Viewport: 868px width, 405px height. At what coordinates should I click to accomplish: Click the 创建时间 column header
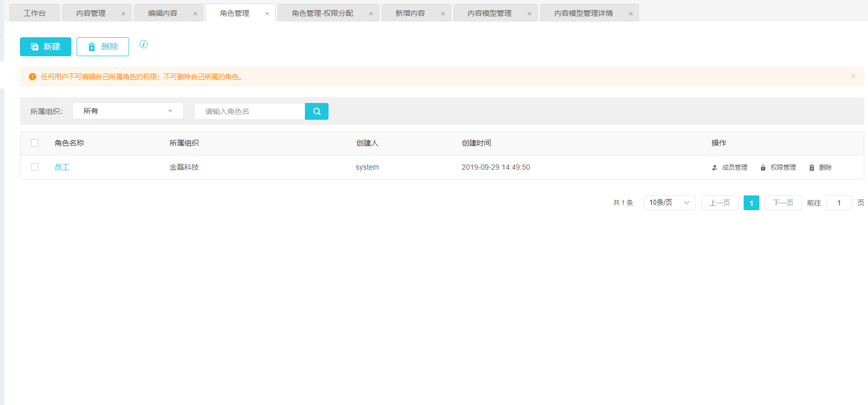coord(477,143)
